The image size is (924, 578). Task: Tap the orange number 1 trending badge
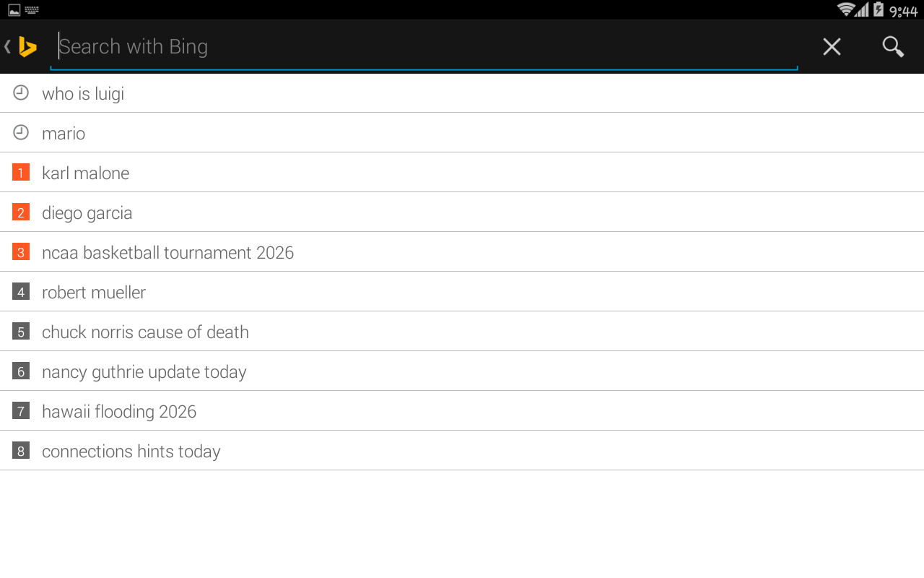coord(21,173)
